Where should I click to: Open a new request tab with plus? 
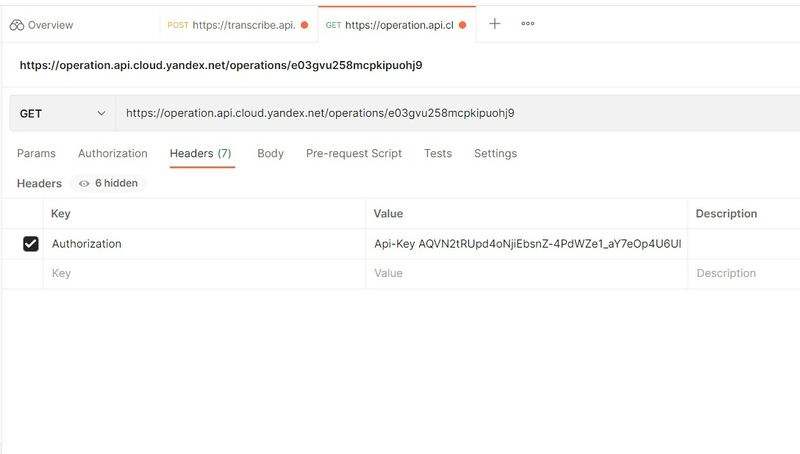[494, 24]
